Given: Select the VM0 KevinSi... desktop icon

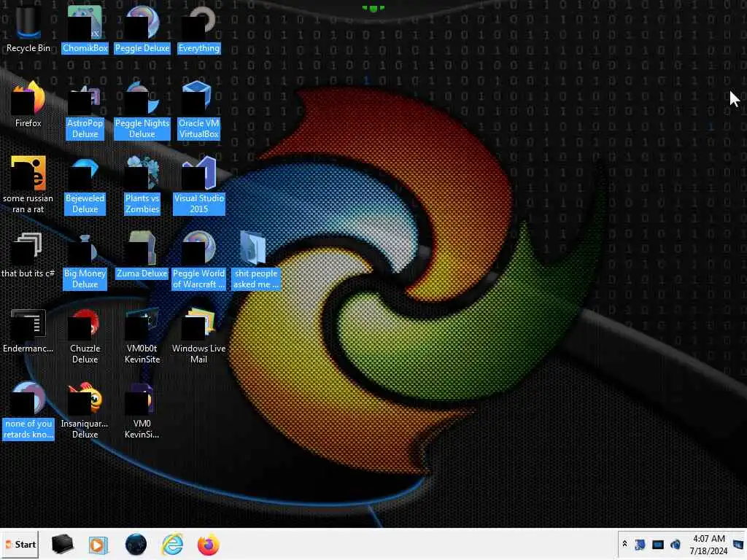Looking at the screenshot, I should click(142, 411).
